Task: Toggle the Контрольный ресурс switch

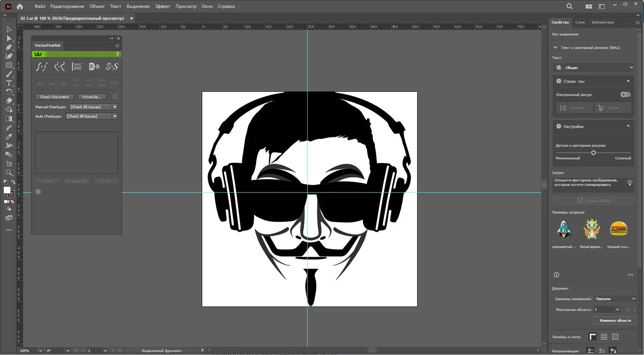Action: point(625,94)
